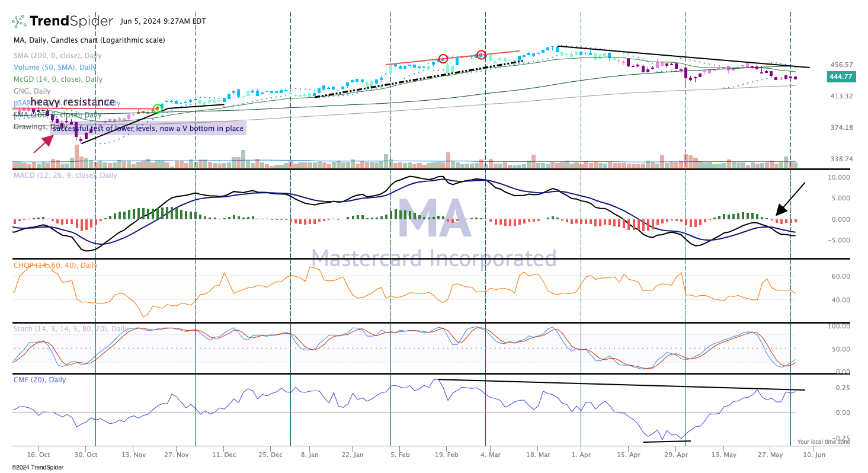
Task: Select the SMA (200, 0, close) legend entry
Action: (x=58, y=55)
